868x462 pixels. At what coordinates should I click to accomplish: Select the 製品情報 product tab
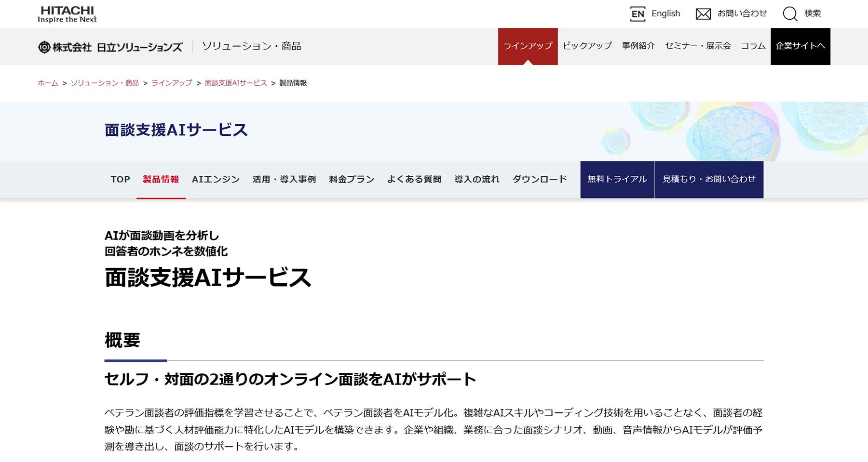click(x=161, y=179)
